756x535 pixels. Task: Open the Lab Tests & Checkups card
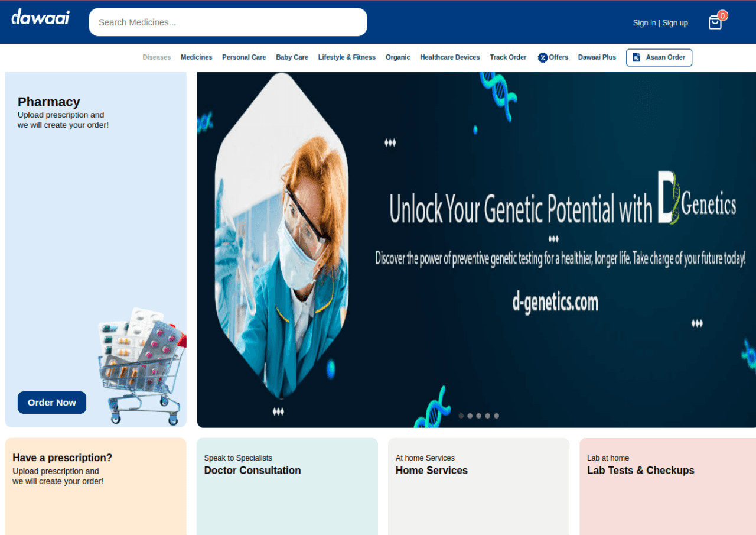click(668, 487)
